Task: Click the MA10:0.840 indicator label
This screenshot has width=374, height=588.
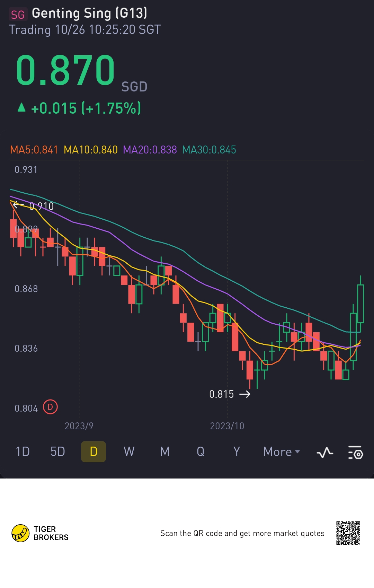Action: coord(91,150)
